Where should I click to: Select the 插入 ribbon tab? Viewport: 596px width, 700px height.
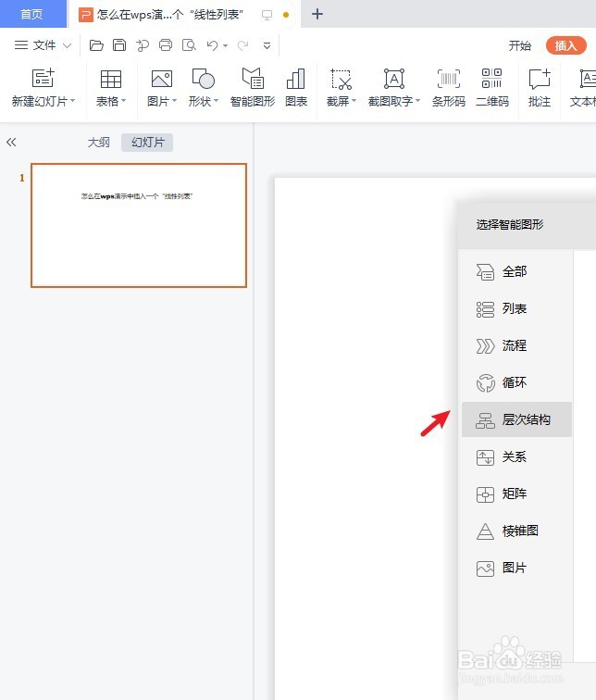(565, 45)
